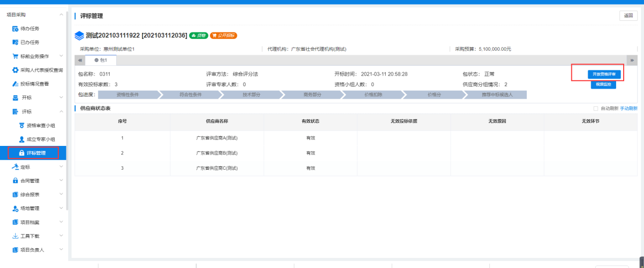Enable the 自动刷新 checkbox
644x268 pixels.
point(596,108)
